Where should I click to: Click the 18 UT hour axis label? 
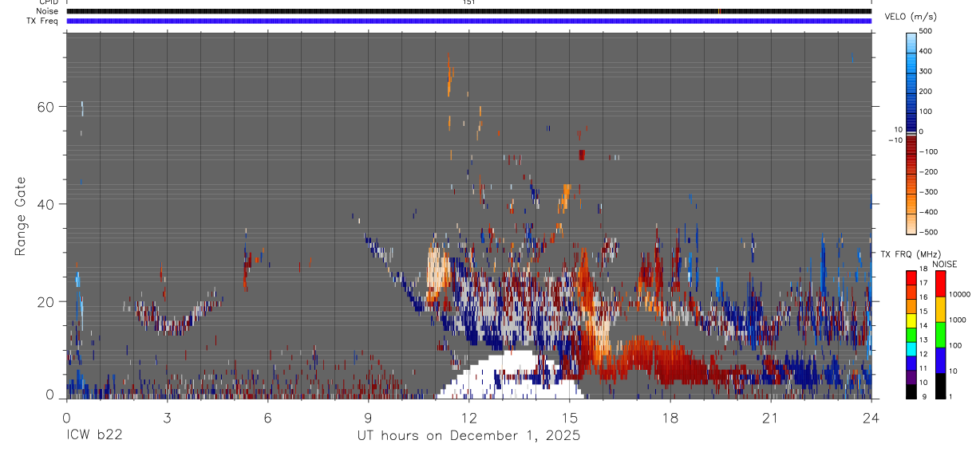670,418
